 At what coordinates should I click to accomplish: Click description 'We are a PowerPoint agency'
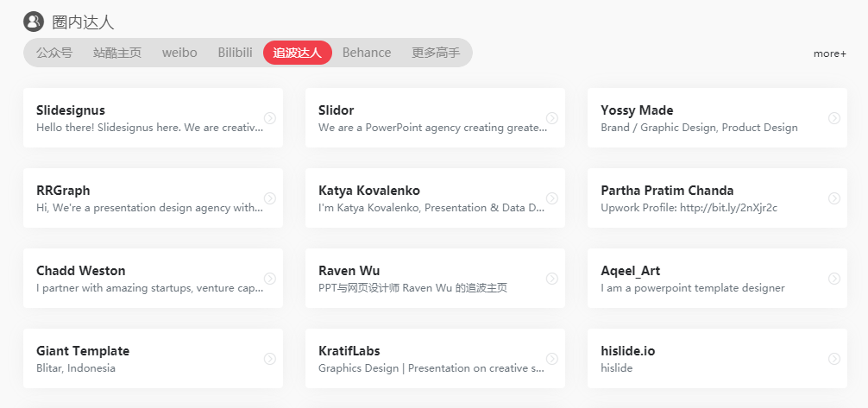[x=432, y=128]
